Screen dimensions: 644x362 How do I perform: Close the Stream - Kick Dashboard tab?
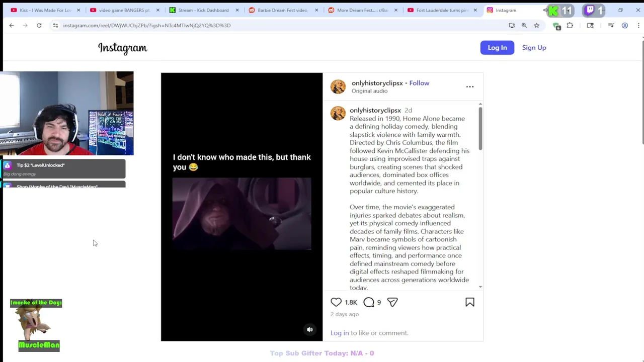click(237, 10)
